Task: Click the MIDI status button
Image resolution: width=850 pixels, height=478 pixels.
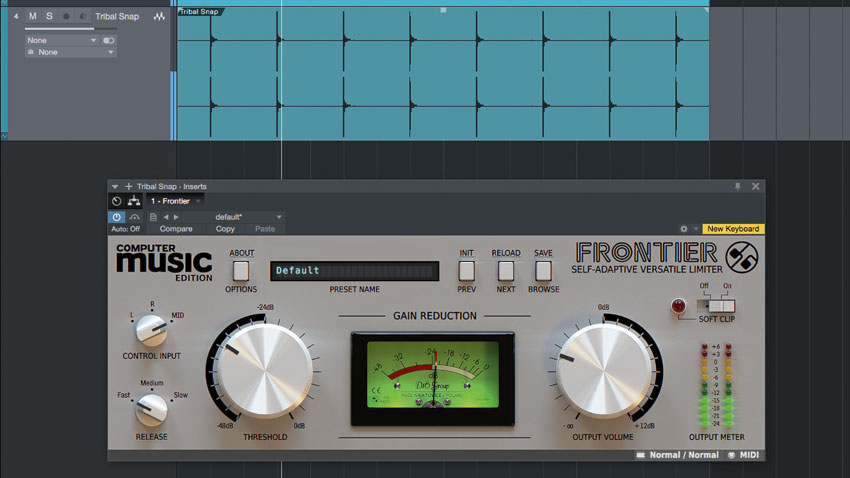Action: click(x=750, y=455)
